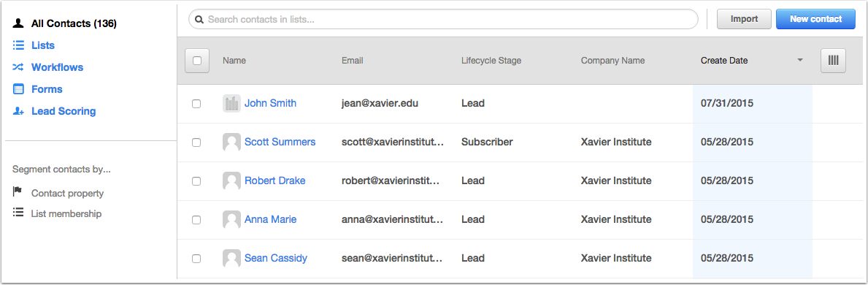Click the Contact property flag icon

coord(18,192)
